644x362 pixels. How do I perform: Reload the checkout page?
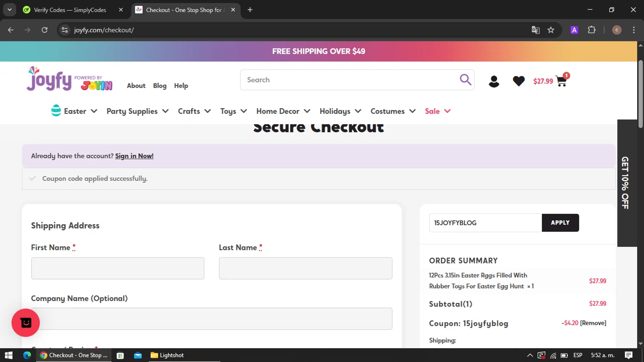pyautogui.click(x=45, y=30)
